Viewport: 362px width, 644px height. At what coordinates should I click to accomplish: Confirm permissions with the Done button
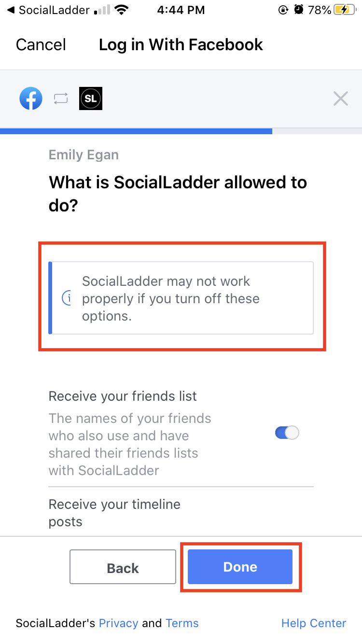(x=240, y=567)
